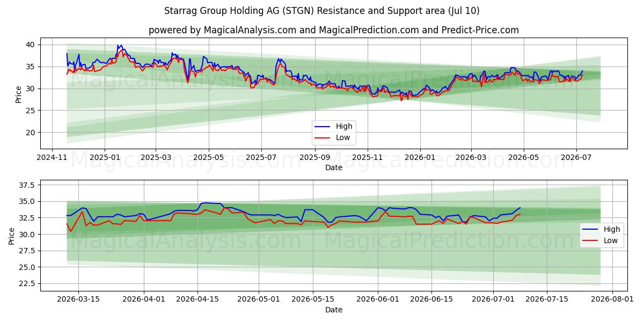Click the bottom chart price tick 30.0
Viewport: 644px width, 322px height.
coord(28,235)
